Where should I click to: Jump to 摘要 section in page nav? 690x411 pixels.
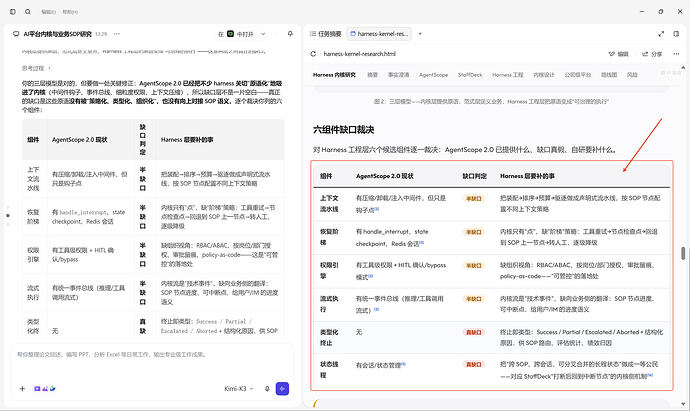[373, 75]
